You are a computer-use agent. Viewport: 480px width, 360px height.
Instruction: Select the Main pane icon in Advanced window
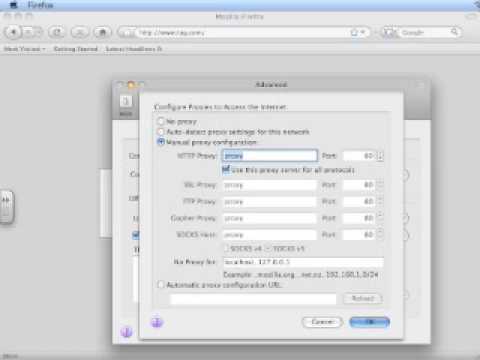pos(126,105)
